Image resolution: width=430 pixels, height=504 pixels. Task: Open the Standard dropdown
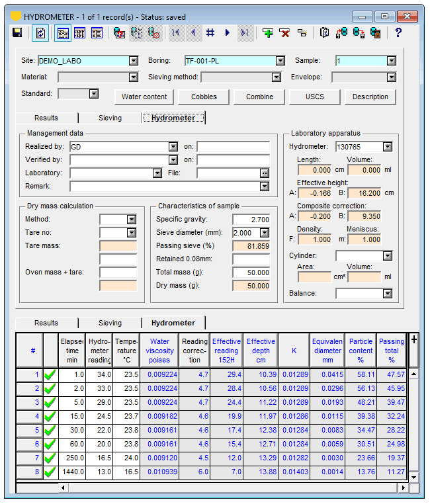(94, 93)
